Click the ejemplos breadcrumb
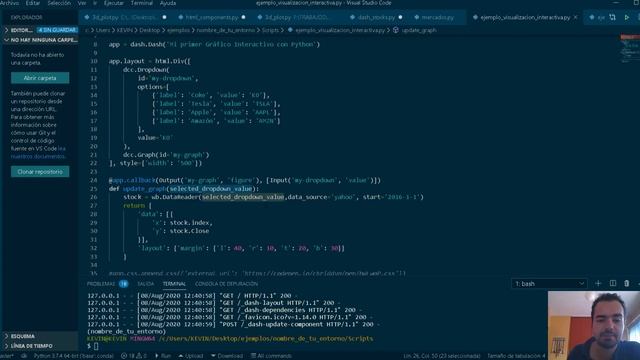 click(x=178, y=30)
